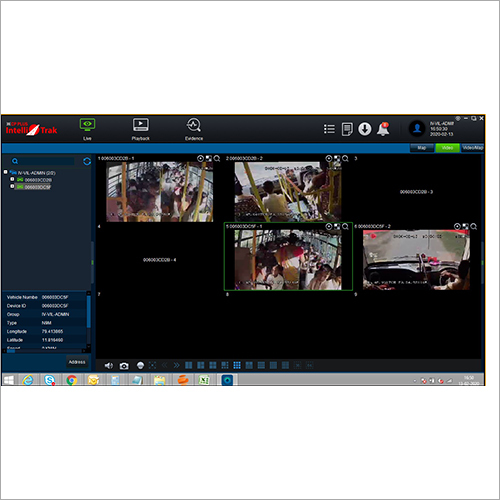Click the Longitude value 79.413865
Viewport: 500px width, 500px height.
pyautogui.click(x=52, y=332)
